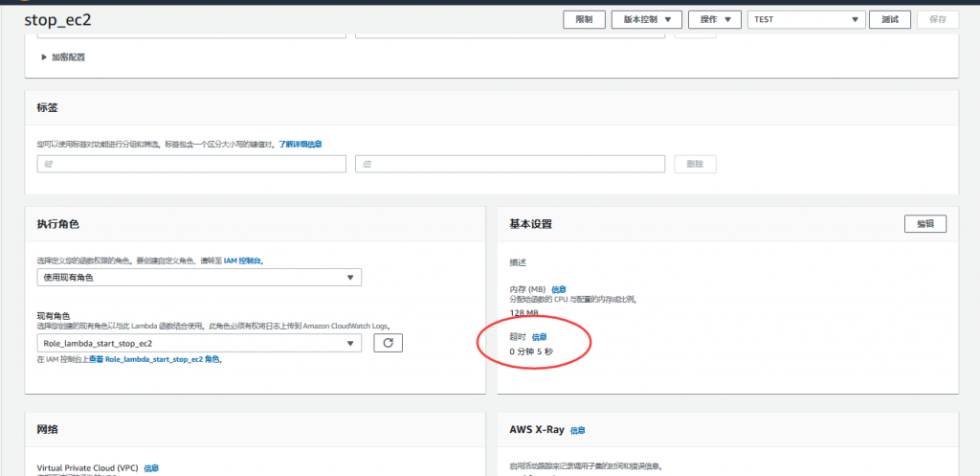Open the TEST event selector dropdown

click(x=806, y=20)
